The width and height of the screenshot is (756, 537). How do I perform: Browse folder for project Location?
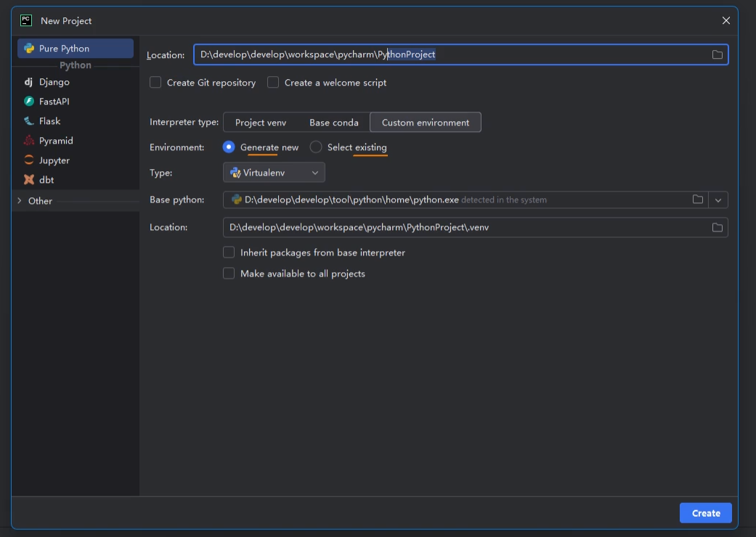[717, 54]
